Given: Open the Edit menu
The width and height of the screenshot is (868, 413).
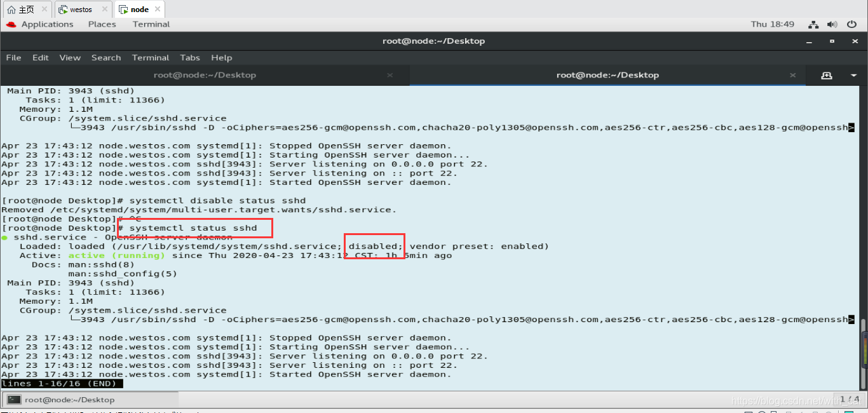Looking at the screenshot, I should point(41,57).
